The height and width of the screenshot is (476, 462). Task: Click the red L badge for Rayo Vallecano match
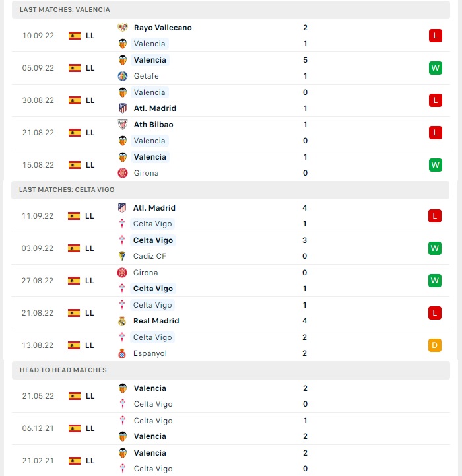point(436,36)
